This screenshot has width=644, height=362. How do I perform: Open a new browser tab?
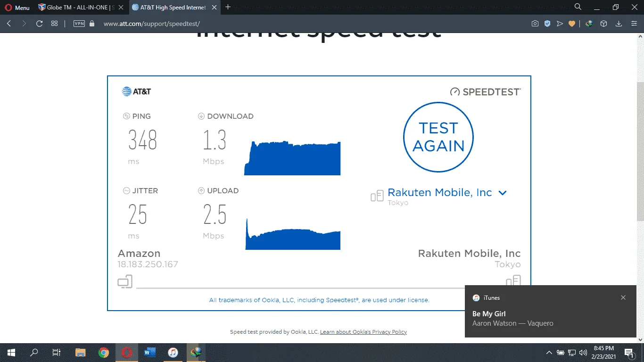[x=228, y=7]
